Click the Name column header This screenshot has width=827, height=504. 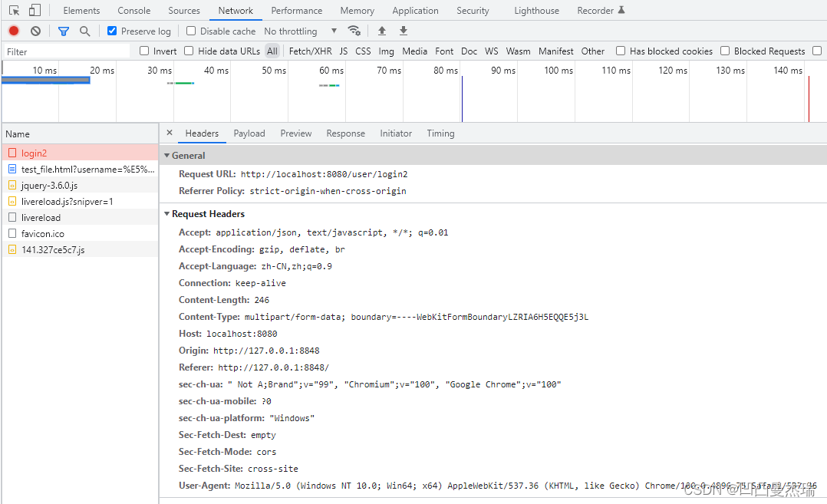click(x=80, y=134)
